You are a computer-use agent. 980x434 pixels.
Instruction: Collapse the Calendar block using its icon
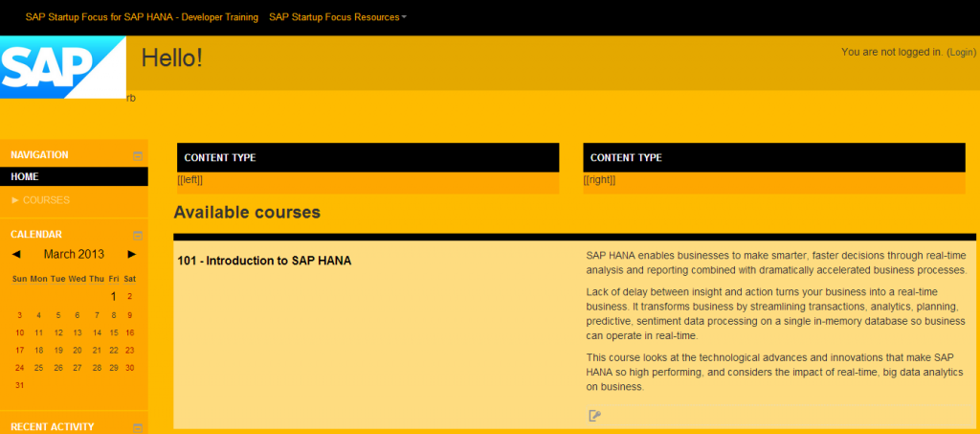coord(137,235)
